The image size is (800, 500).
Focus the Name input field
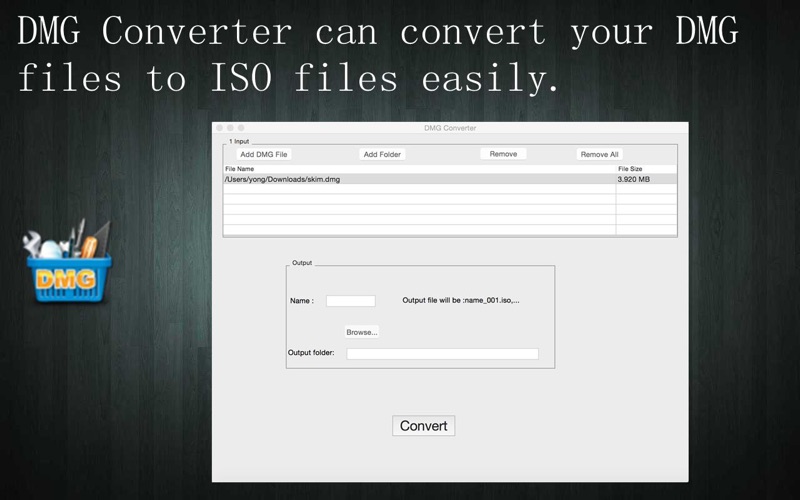point(351,301)
